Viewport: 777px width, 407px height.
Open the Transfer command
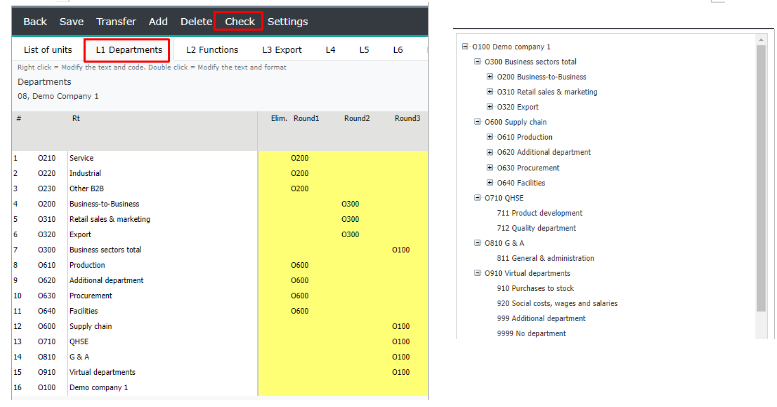pos(115,21)
